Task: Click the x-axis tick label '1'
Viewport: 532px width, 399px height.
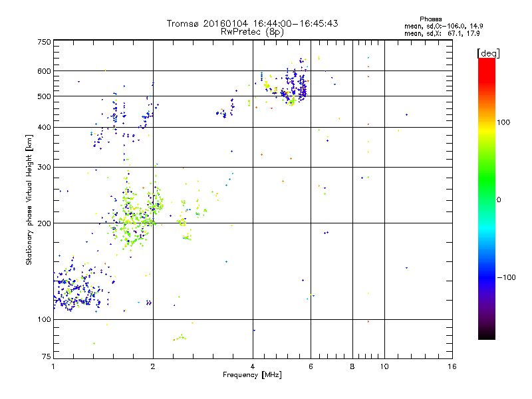Action: (53, 366)
